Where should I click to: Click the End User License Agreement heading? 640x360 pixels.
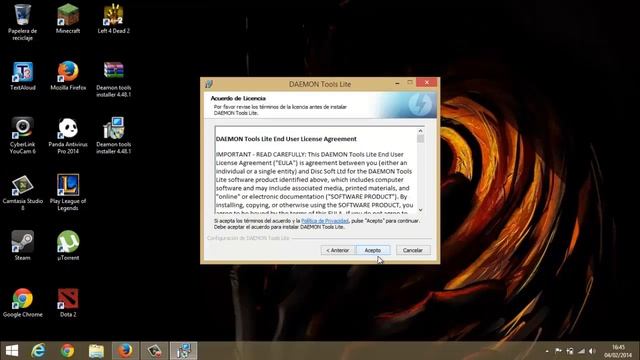[286, 139]
